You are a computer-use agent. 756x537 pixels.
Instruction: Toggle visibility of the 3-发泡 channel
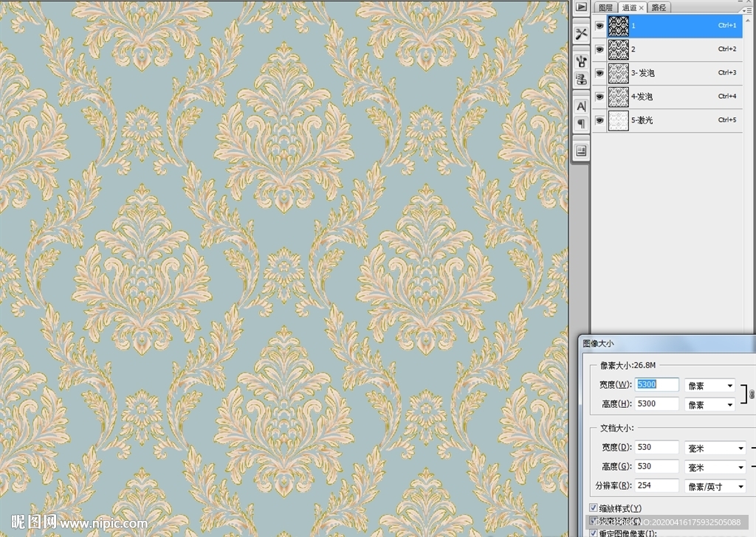[x=599, y=73]
